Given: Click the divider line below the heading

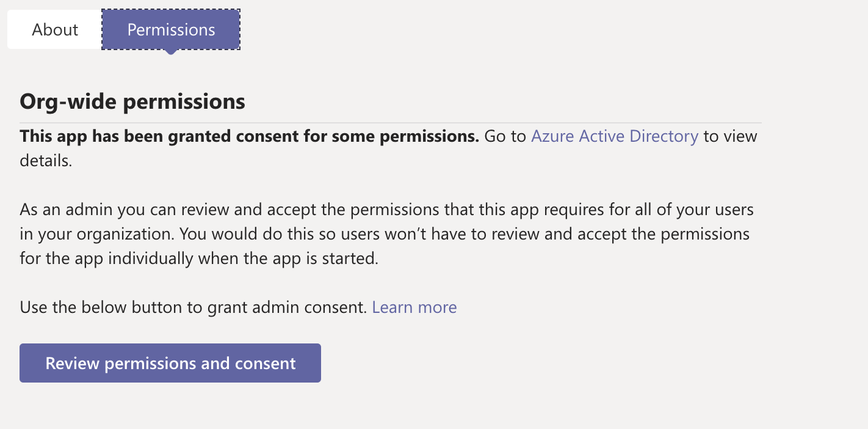Looking at the screenshot, I should (391, 123).
